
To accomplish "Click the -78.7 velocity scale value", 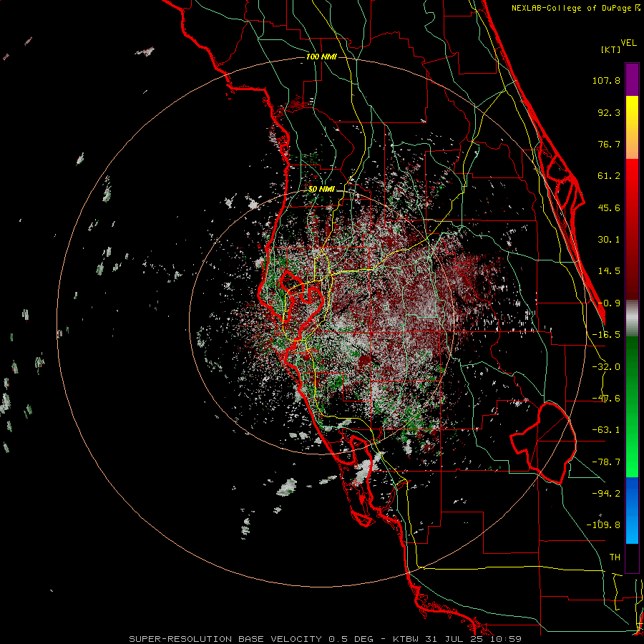I will tap(606, 462).
